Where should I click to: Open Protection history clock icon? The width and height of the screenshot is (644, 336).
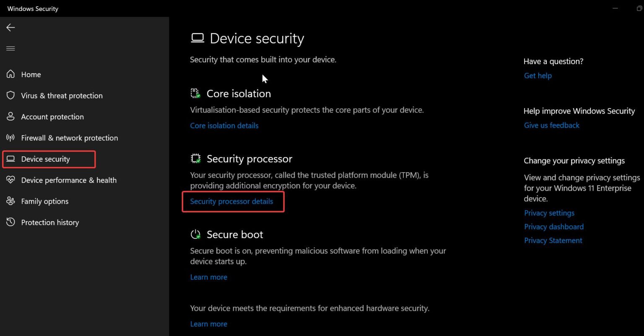(x=10, y=222)
